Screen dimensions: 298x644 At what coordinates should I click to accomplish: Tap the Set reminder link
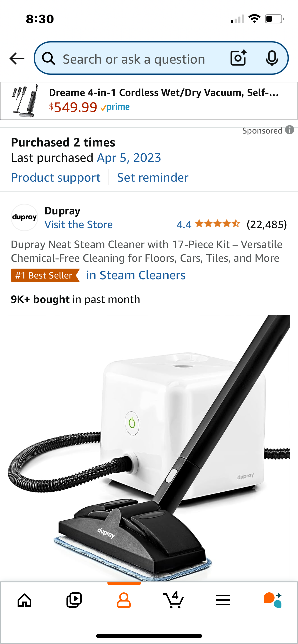(153, 178)
